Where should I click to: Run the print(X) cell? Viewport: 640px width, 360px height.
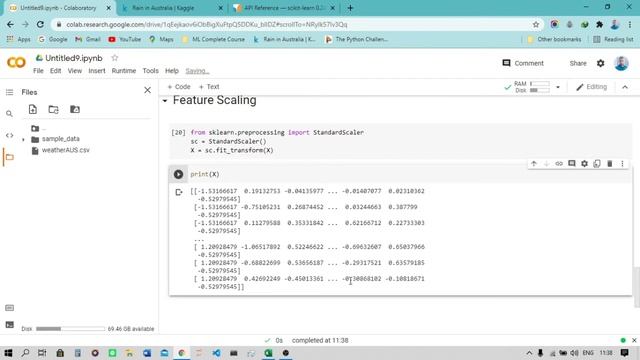pos(178,174)
